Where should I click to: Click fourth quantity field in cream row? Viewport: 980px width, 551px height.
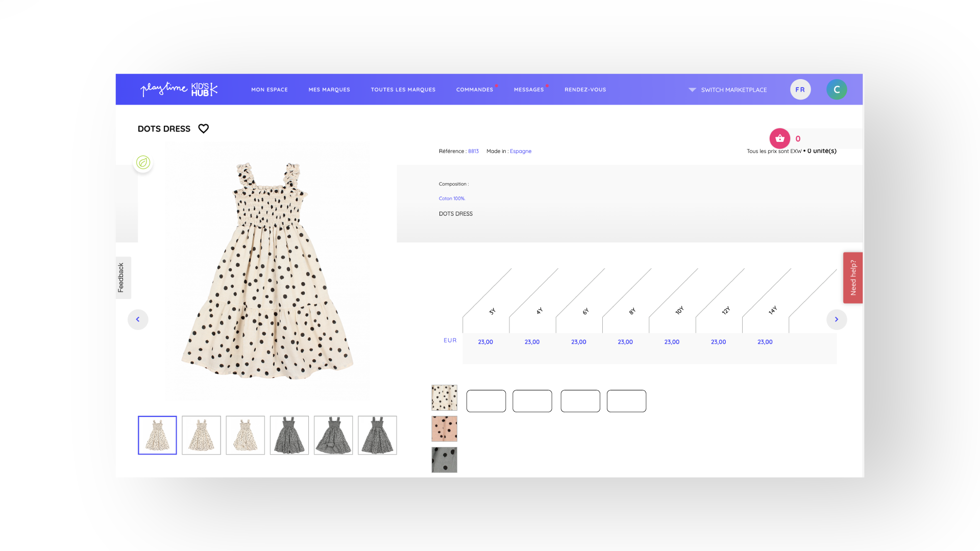[627, 401]
